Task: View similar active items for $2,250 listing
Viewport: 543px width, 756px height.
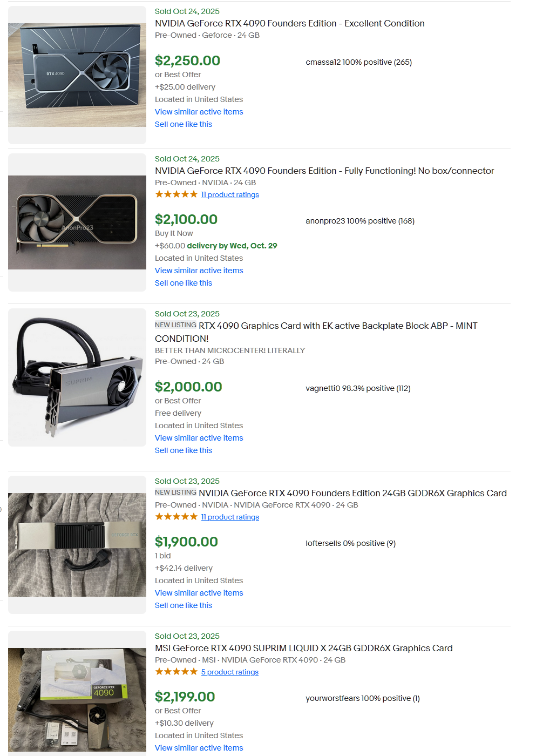Action: [199, 112]
